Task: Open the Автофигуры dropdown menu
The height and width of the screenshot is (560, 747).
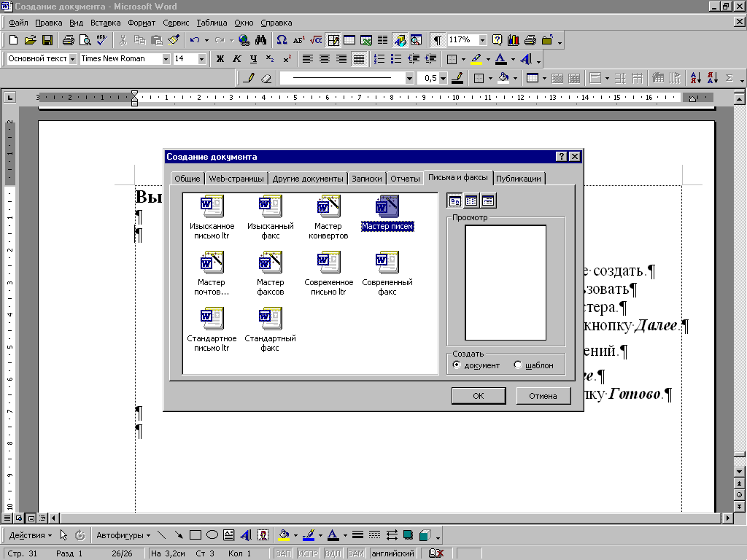Action: 123,535
